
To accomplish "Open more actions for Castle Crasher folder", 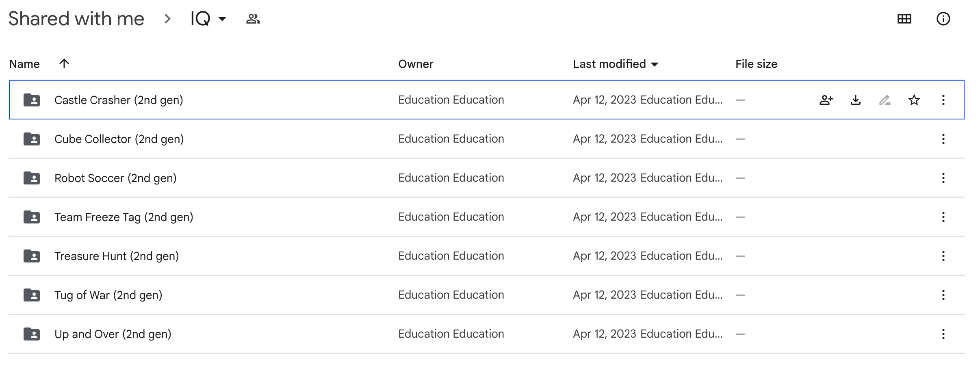I will tap(943, 100).
